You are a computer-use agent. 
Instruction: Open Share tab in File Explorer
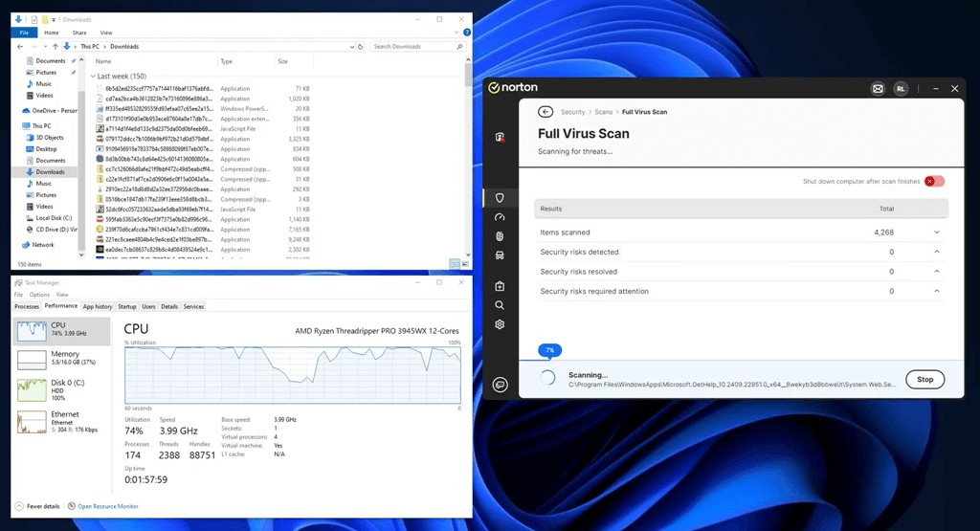[x=79, y=33]
